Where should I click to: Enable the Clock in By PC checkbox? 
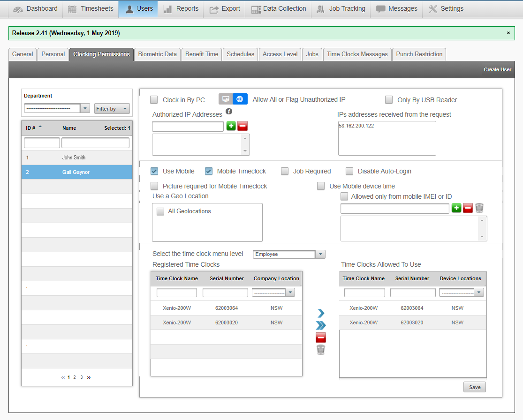154,100
